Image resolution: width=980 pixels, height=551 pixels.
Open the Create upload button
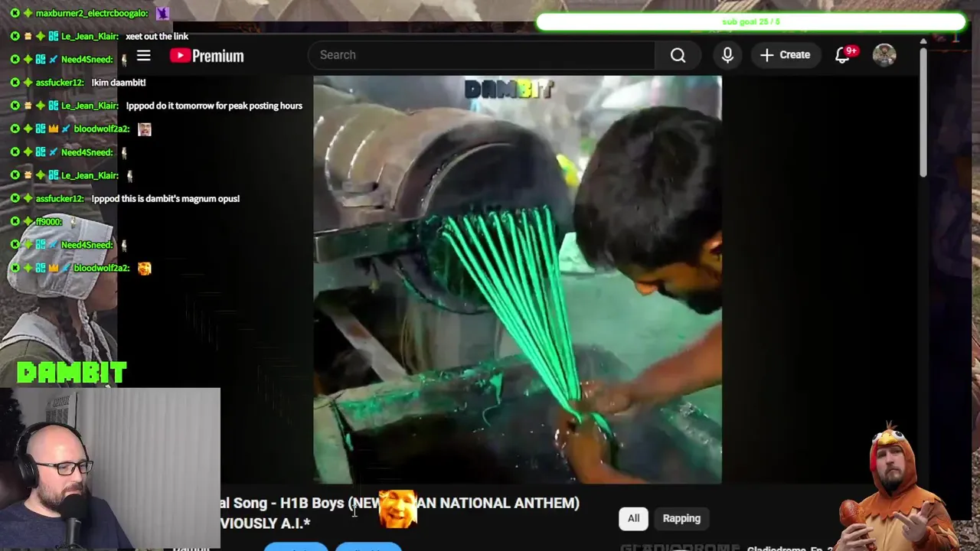point(785,55)
